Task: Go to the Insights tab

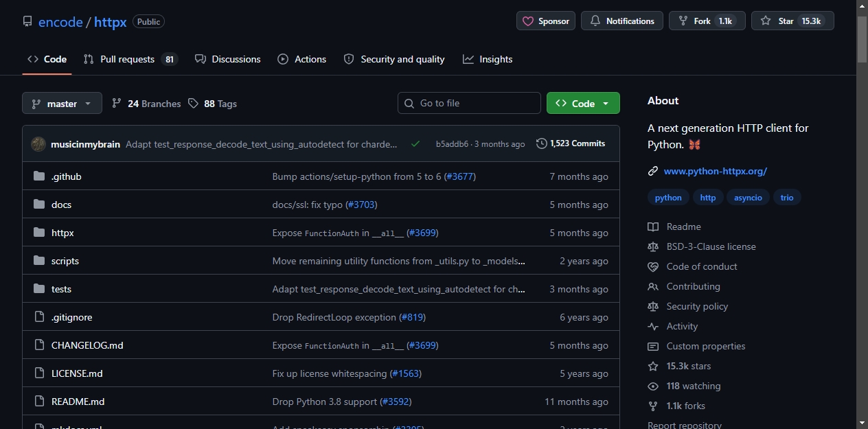Action: click(x=488, y=59)
